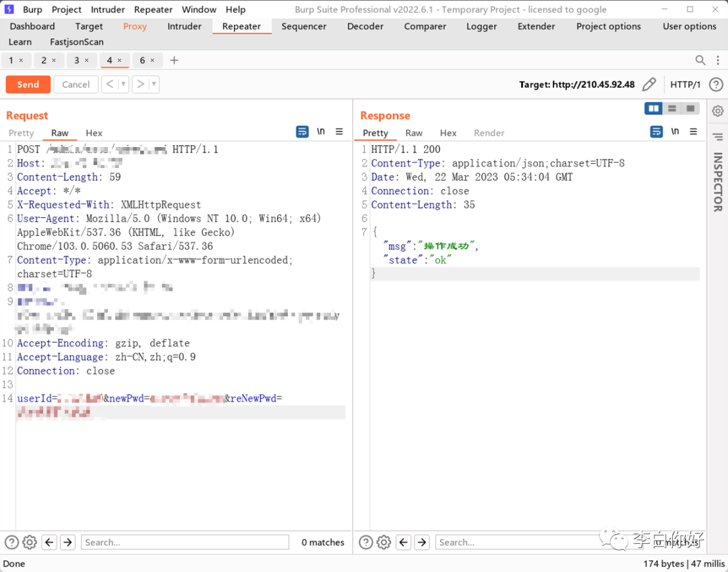Switch response view to Raw
The width and height of the screenshot is (728, 572).
[x=414, y=133]
